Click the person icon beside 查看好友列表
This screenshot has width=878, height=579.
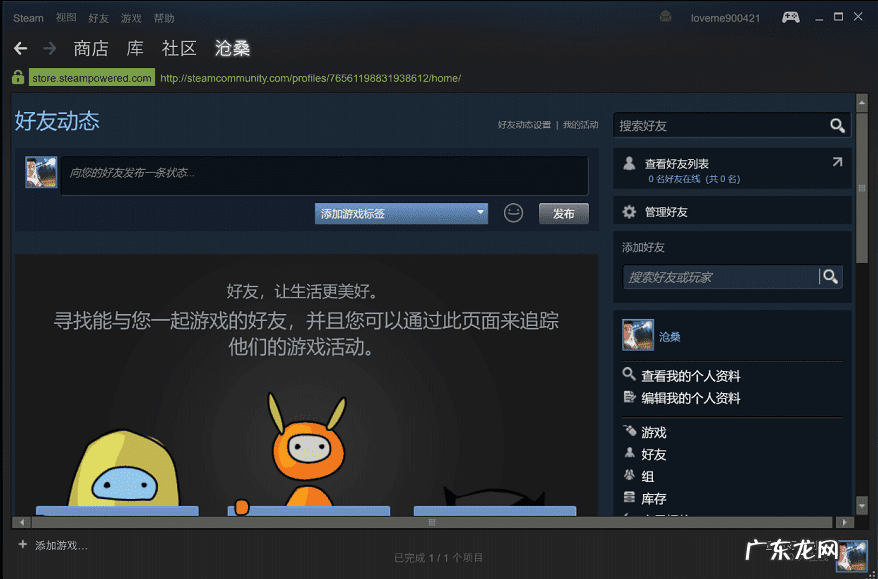pos(629,163)
